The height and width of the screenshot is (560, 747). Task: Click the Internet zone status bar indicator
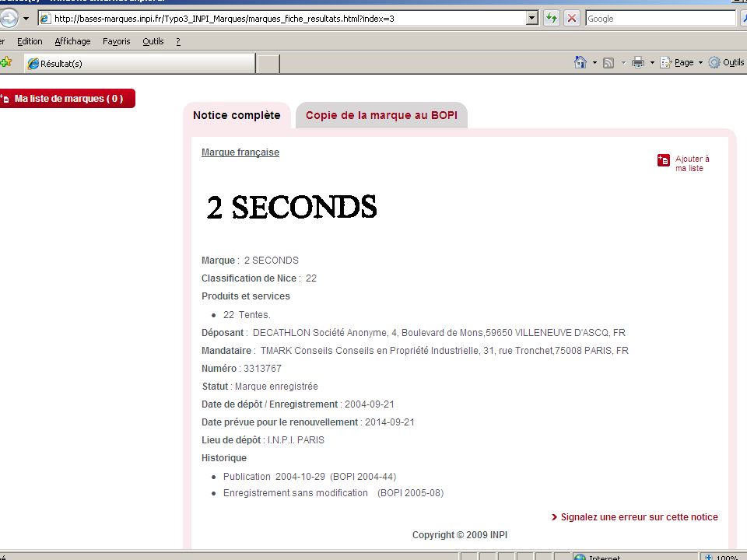[x=598, y=557]
